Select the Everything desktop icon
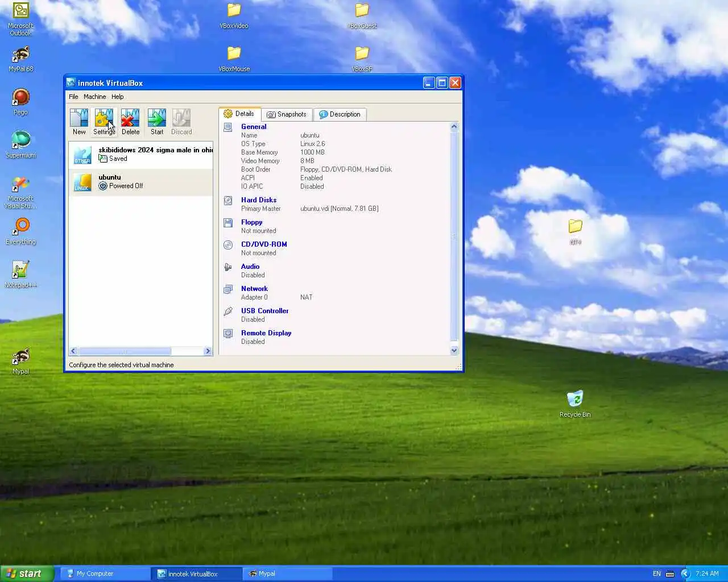728x582 pixels. click(20, 232)
